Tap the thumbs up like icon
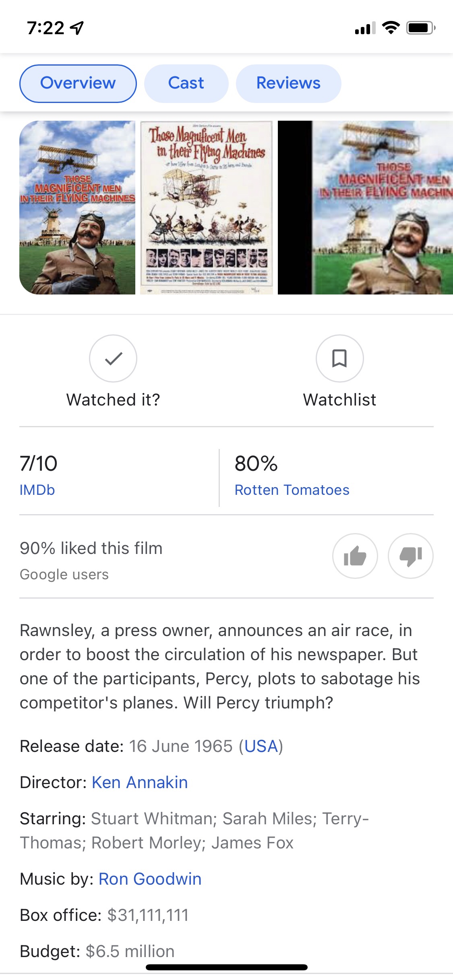Viewport: 453px width, 980px height. [355, 556]
